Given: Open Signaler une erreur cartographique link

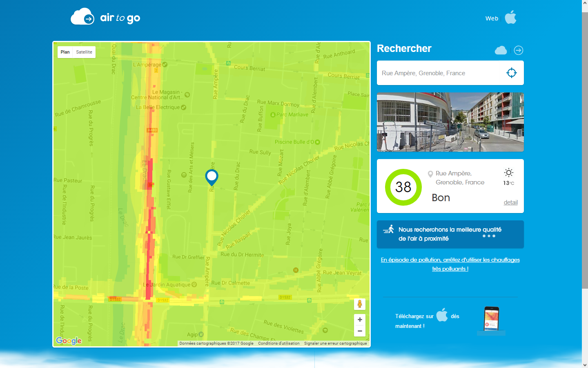Looking at the screenshot, I should click(x=335, y=343).
